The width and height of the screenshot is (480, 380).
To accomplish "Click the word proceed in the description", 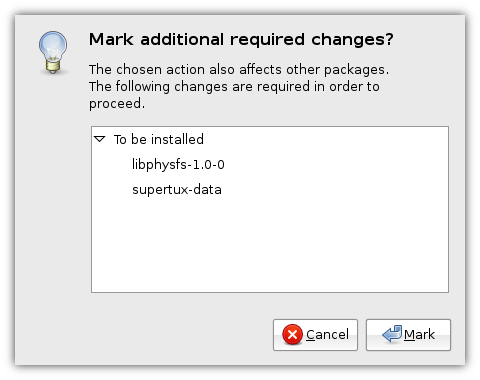I will [x=117, y=104].
